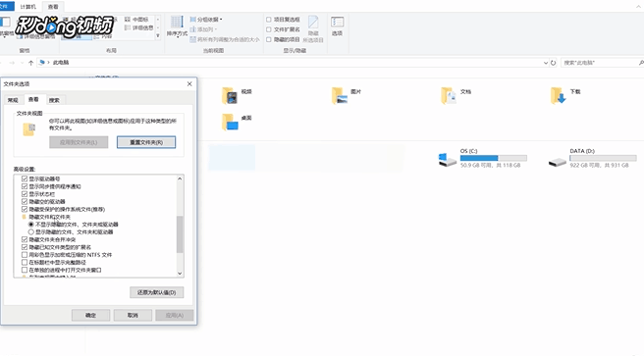Select the DATA (D:) drive icon
This screenshot has width=644, height=356.
pyautogui.click(x=557, y=162)
